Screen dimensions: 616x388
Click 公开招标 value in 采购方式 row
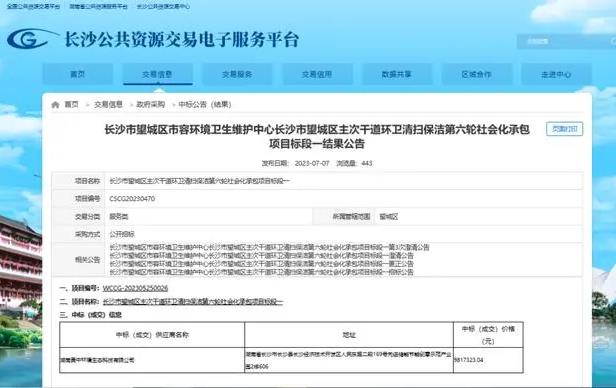click(122, 234)
